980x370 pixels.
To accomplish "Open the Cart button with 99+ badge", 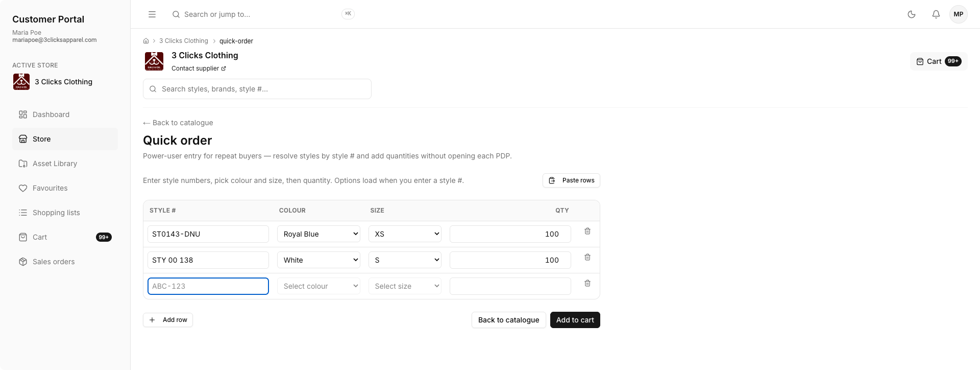I will tap(939, 61).
